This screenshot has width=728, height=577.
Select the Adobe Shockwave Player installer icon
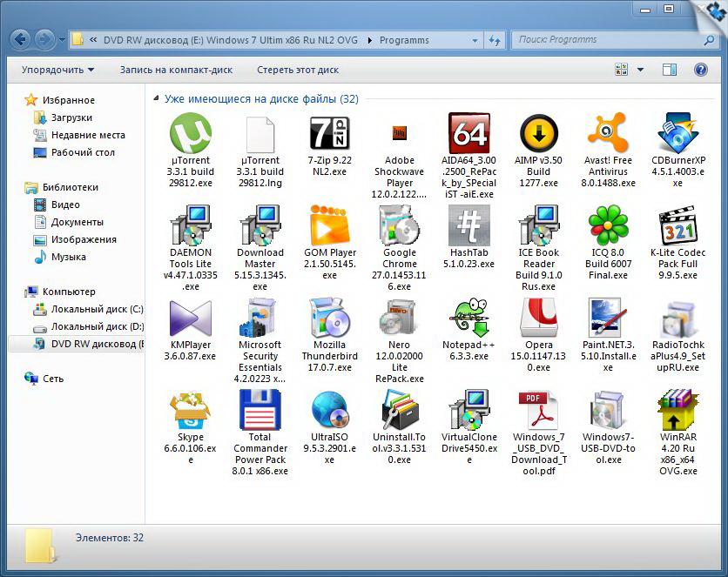tap(400, 133)
